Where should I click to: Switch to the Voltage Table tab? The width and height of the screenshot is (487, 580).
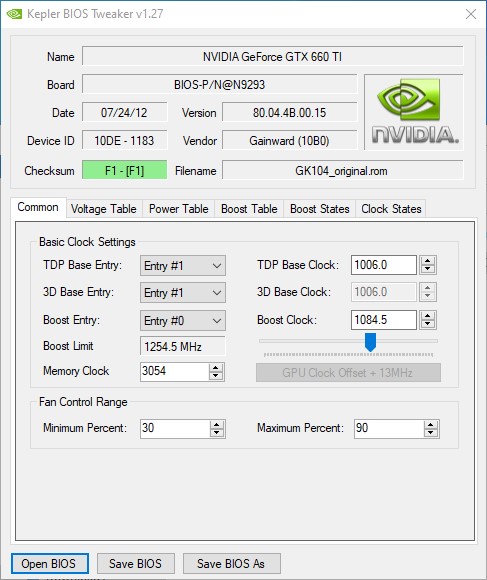click(104, 209)
